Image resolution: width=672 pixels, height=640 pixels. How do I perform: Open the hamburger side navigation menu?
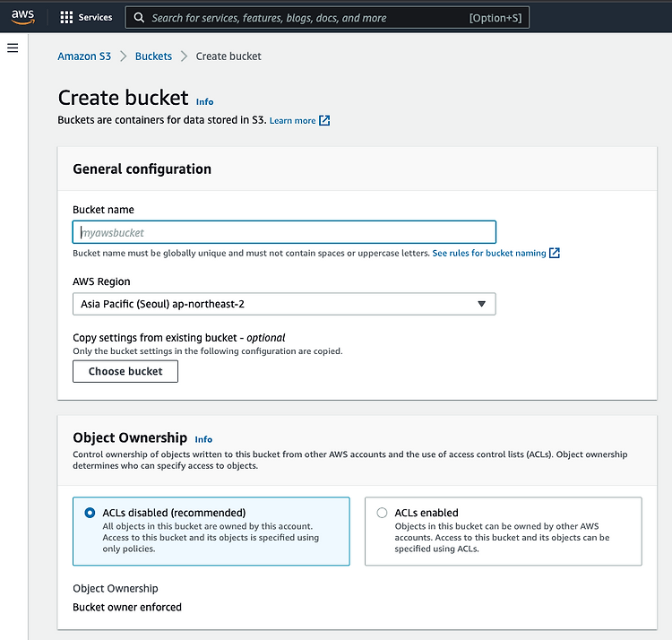tap(13, 48)
